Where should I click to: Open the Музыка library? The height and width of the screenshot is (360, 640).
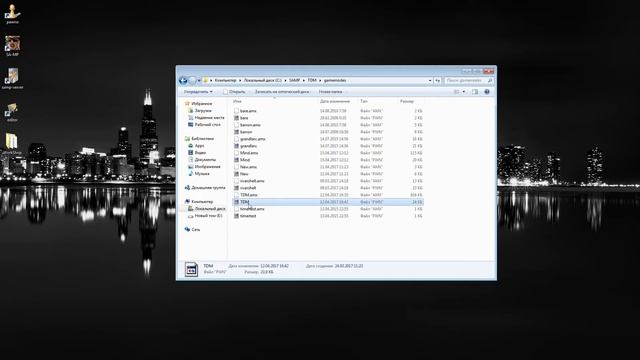pos(202,173)
